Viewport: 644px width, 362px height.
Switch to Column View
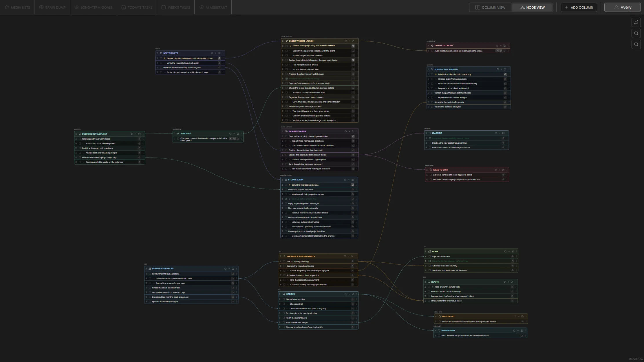490,7
